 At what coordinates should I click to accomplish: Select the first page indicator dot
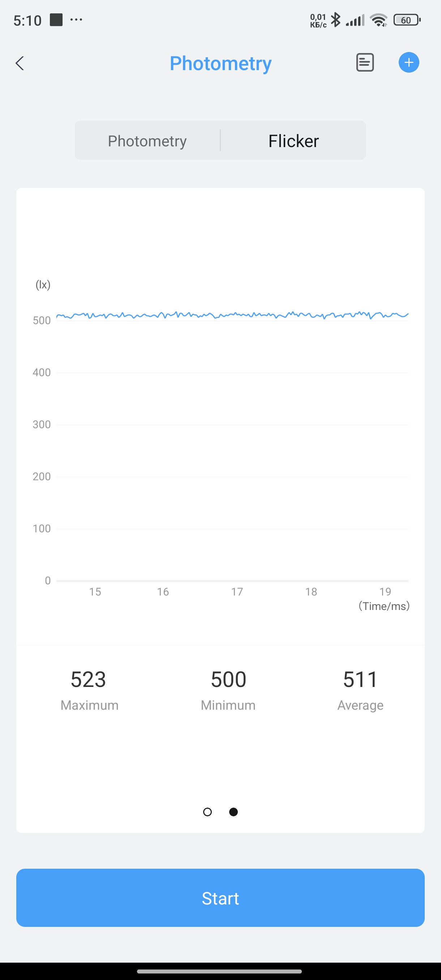207,812
